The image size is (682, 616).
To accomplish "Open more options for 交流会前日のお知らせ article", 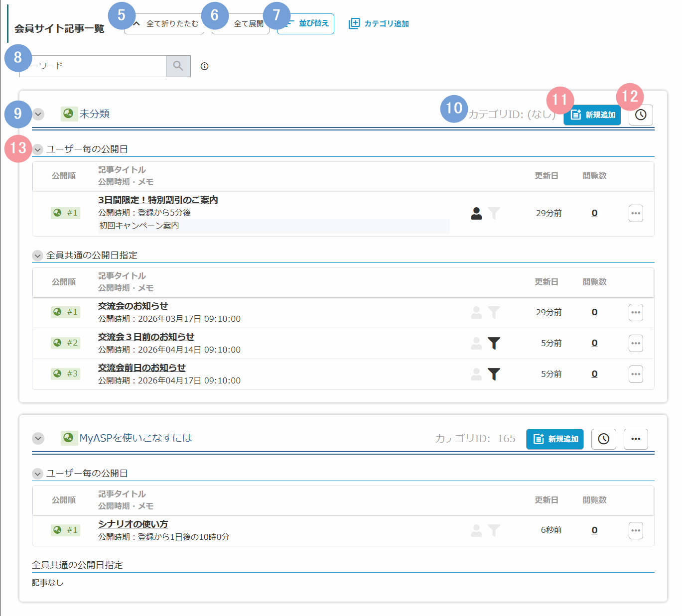I will click(x=635, y=374).
